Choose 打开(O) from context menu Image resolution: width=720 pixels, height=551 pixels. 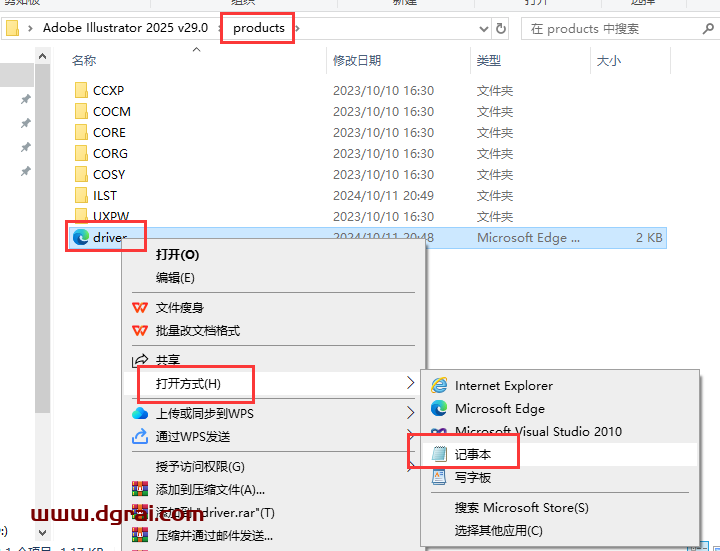(x=177, y=254)
